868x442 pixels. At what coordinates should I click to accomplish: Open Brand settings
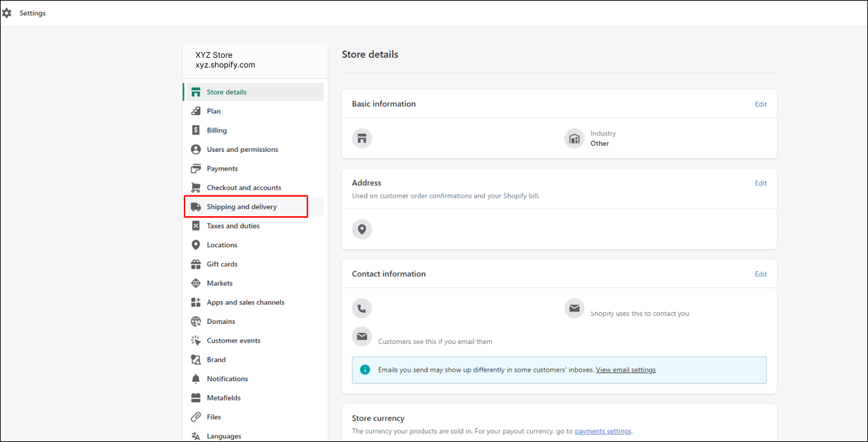coord(253,360)
